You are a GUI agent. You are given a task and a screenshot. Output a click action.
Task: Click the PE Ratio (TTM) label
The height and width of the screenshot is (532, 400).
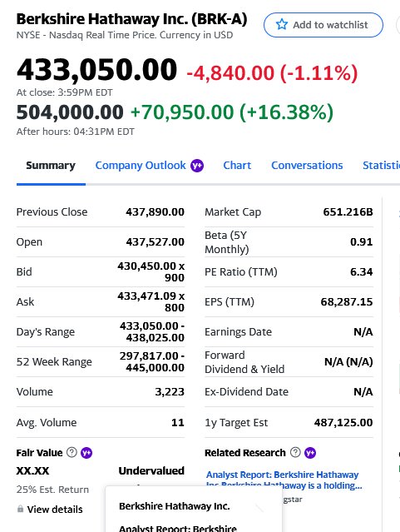point(241,271)
